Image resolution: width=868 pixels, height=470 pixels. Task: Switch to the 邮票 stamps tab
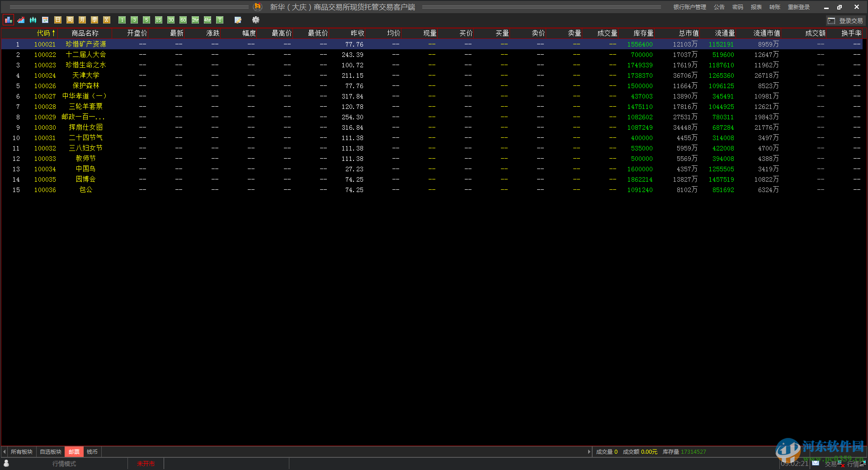(74, 452)
